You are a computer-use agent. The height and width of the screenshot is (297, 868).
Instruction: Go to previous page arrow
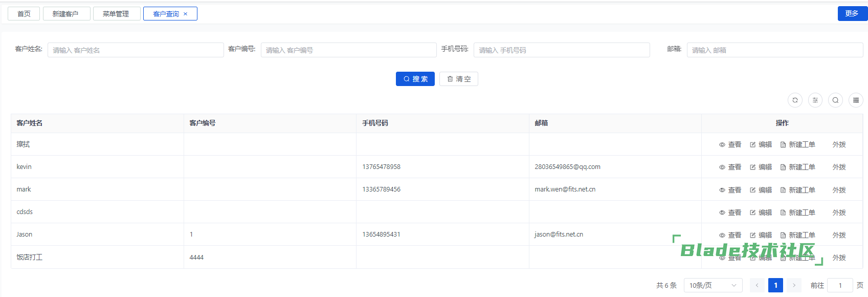click(x=757, y=285)
